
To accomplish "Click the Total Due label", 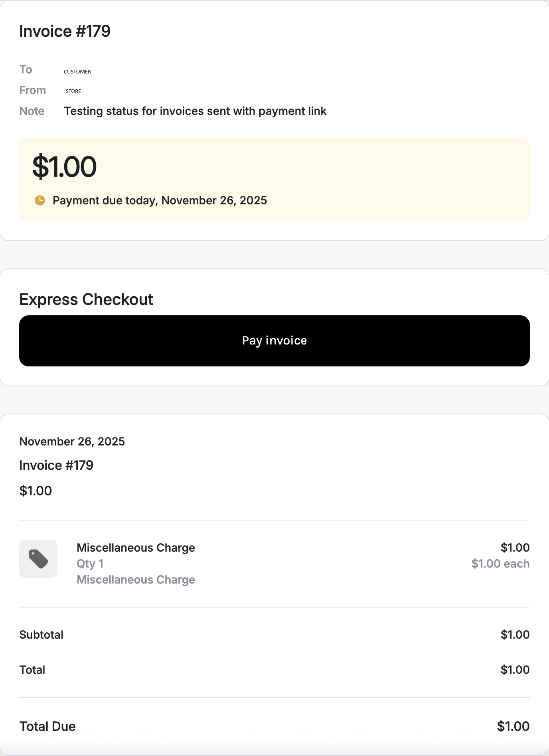I will coord(47,726).
